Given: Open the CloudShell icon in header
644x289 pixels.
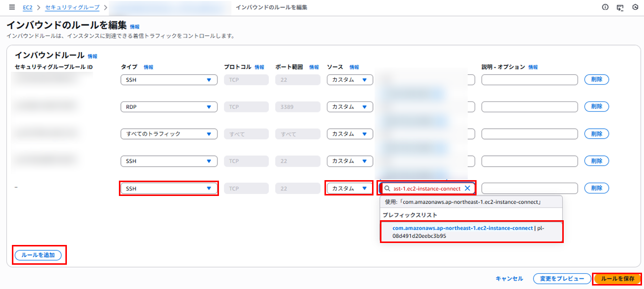Looking at the screenshot, I should [620, 7].
